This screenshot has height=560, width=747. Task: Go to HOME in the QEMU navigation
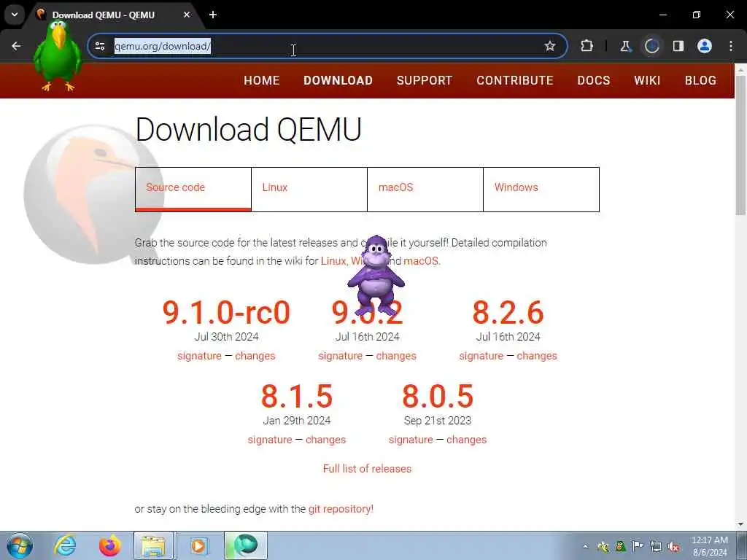pos(262,80)
